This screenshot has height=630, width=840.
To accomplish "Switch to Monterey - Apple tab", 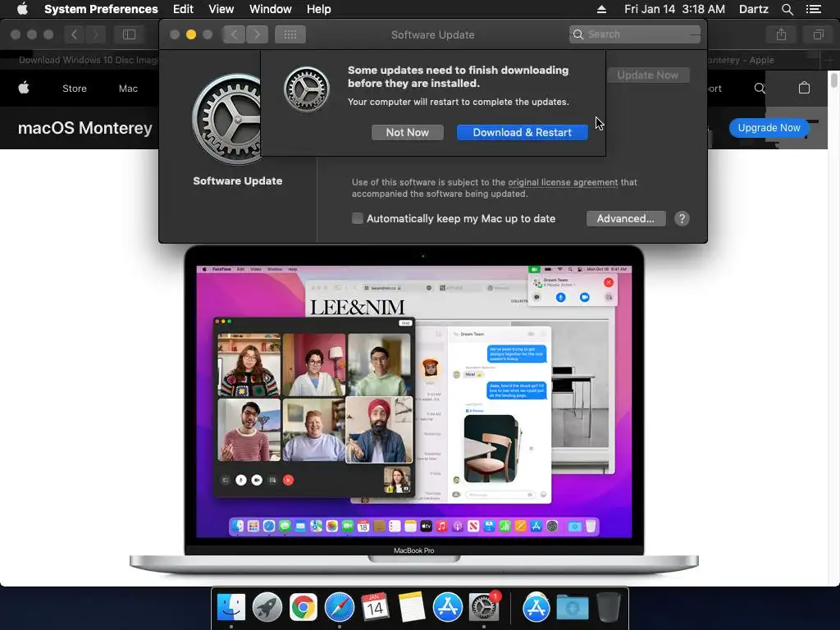I will (x=742, y=60).
